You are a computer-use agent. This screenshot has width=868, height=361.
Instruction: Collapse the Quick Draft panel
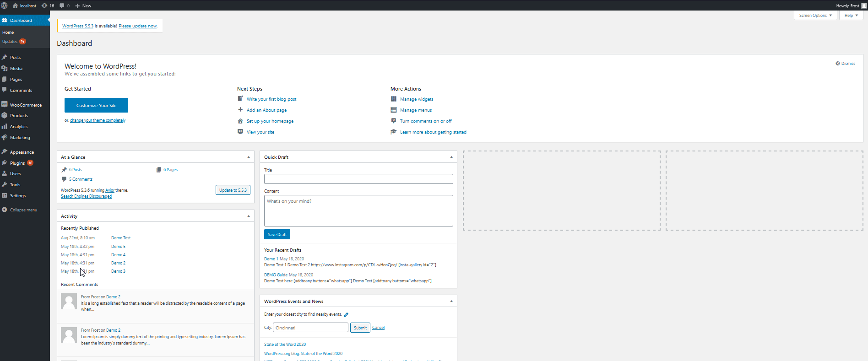click(x=451, y=157)
